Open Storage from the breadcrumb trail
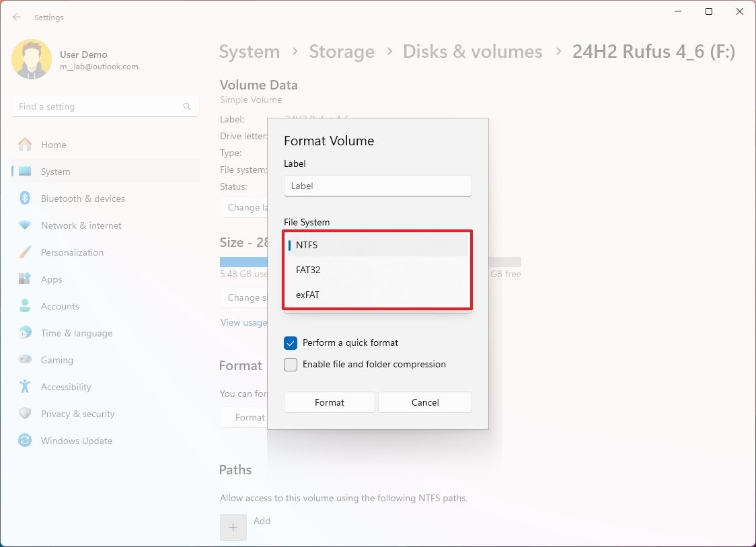 342,51
